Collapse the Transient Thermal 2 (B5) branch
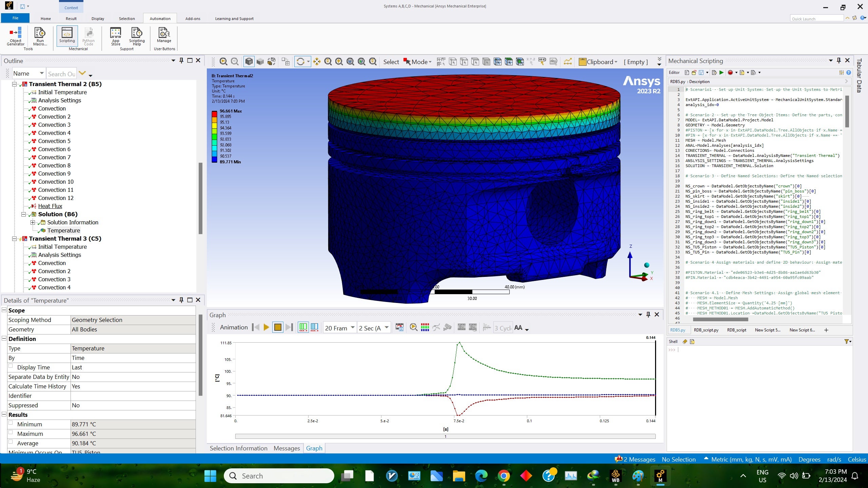 click(15, 84)
